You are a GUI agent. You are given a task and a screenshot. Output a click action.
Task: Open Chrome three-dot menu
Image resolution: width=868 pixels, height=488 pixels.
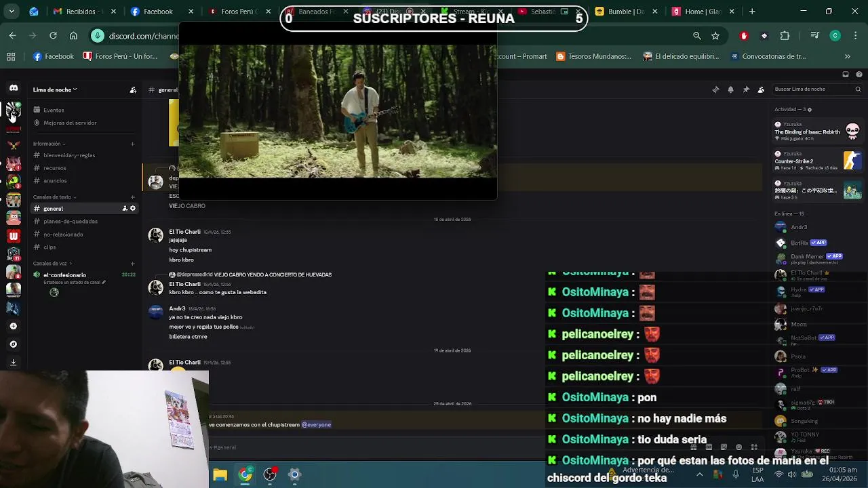(856, 36)
